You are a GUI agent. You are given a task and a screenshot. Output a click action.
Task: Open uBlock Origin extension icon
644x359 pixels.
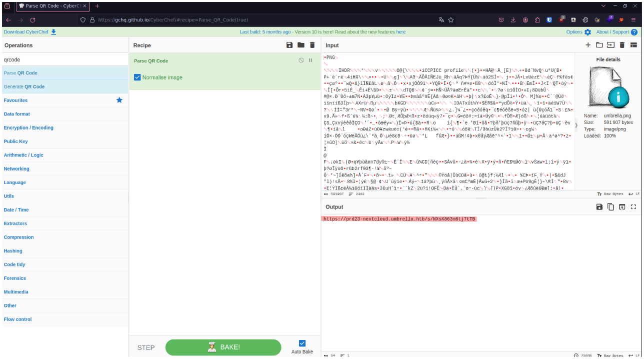coord(561,19)
